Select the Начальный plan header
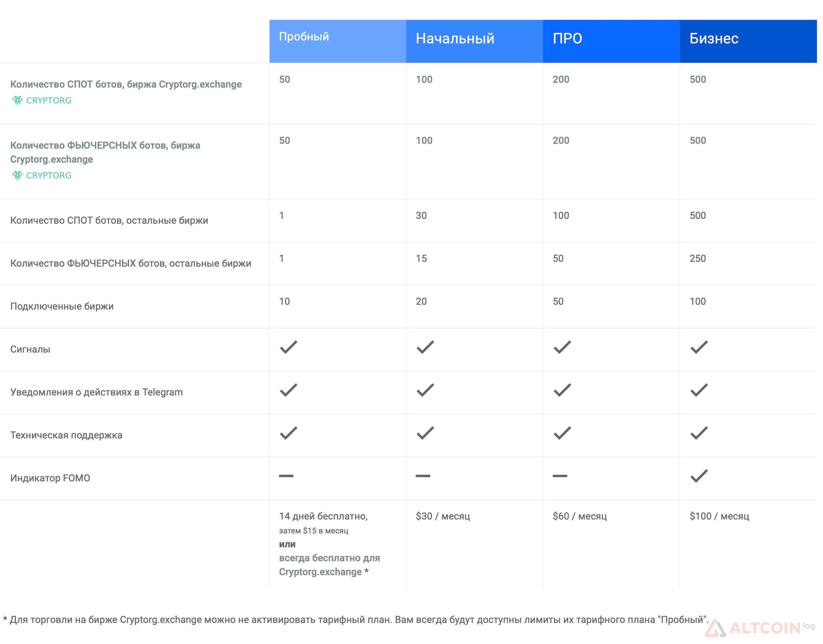This screenshot has width=823, height=644. point(475,41)
